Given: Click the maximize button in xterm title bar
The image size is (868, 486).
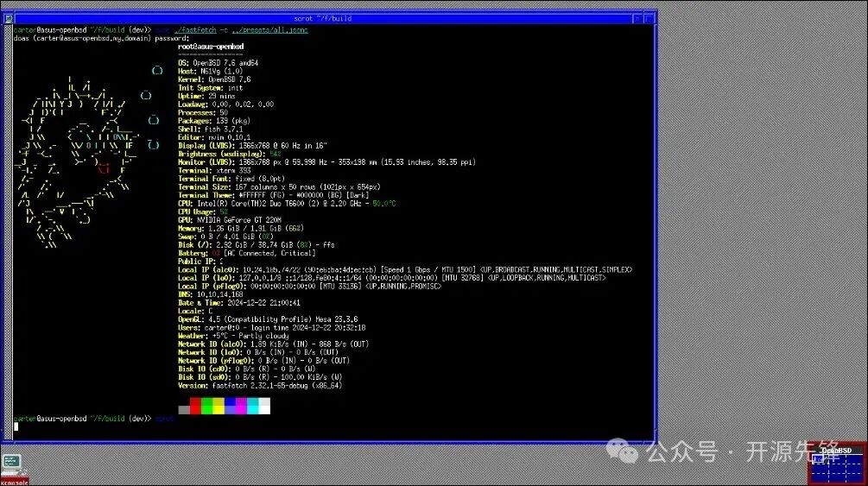Looking at the screenshot, I should point(649,18).
